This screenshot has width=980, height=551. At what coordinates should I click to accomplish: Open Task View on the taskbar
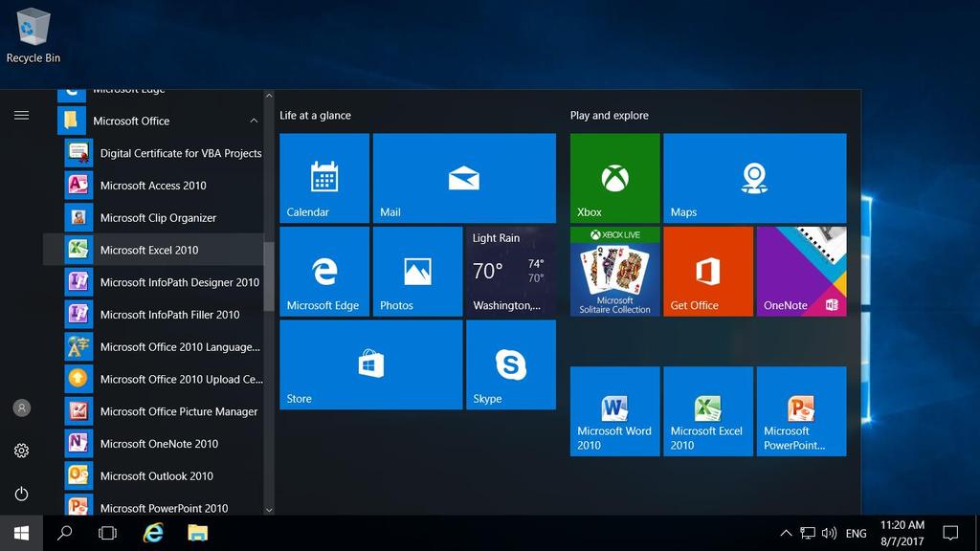107,533
